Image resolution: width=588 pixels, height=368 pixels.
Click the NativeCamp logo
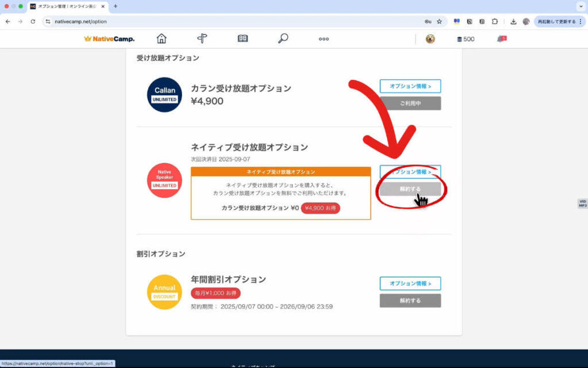point(109,39)
